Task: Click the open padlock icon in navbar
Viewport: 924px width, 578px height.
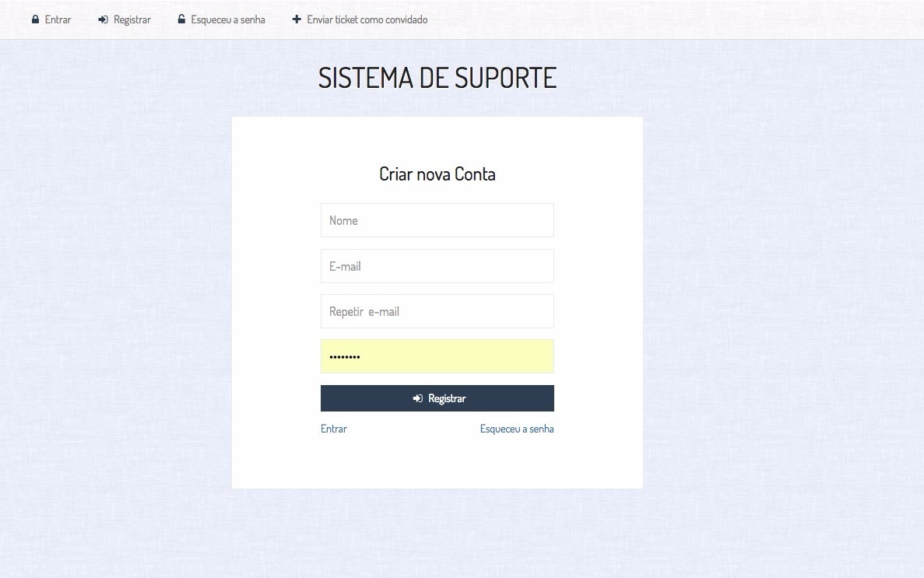Action: point(181,19)
